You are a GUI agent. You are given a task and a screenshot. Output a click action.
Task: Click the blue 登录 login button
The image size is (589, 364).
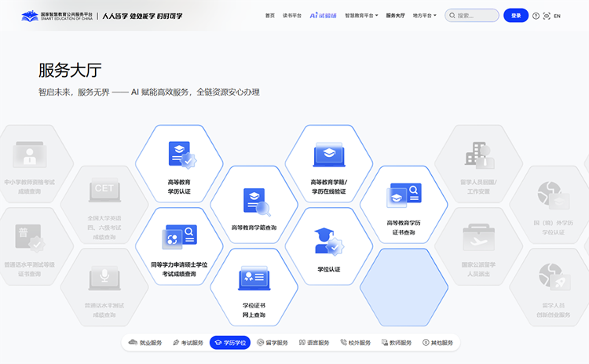coord(515,15)
